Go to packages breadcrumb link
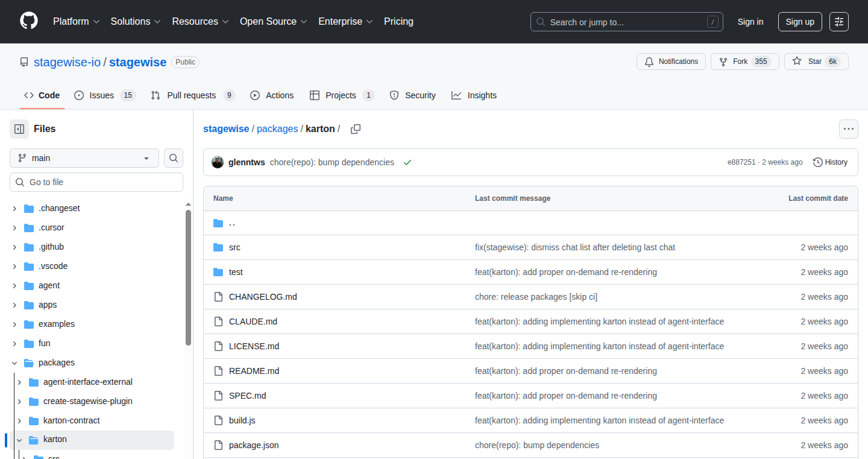Viewport: 868px width, 459px height. pyautogui.click(x=277, y=129)
